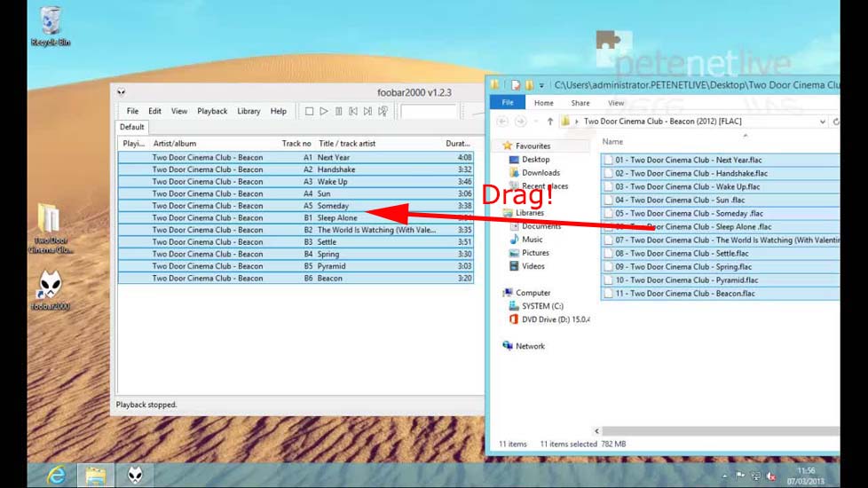
Task: Click the Recycle Bin desktop icon
Action: [x=51, y=26]
